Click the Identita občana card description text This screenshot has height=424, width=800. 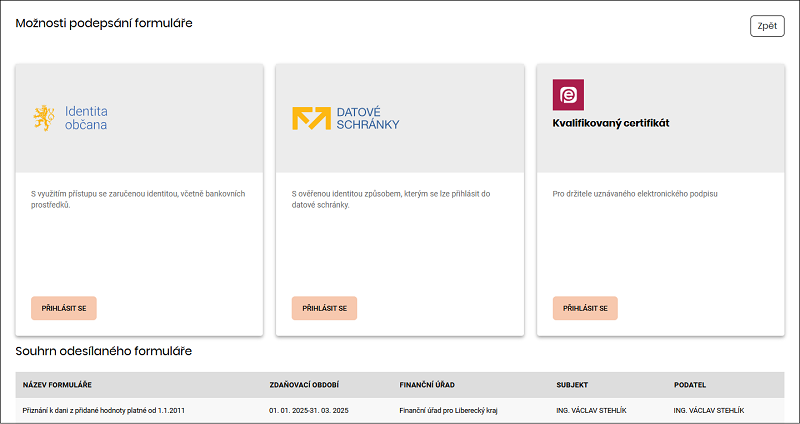click(138, 199)
